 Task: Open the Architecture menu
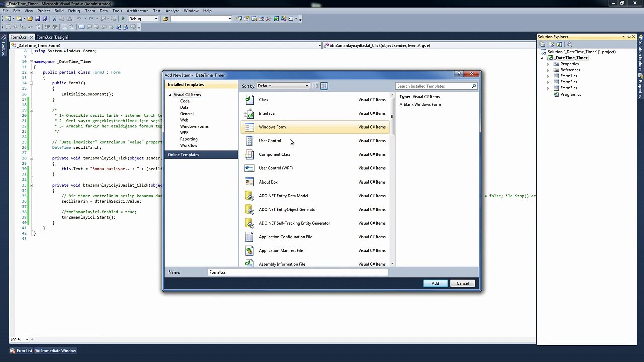[x=137, y=11]
